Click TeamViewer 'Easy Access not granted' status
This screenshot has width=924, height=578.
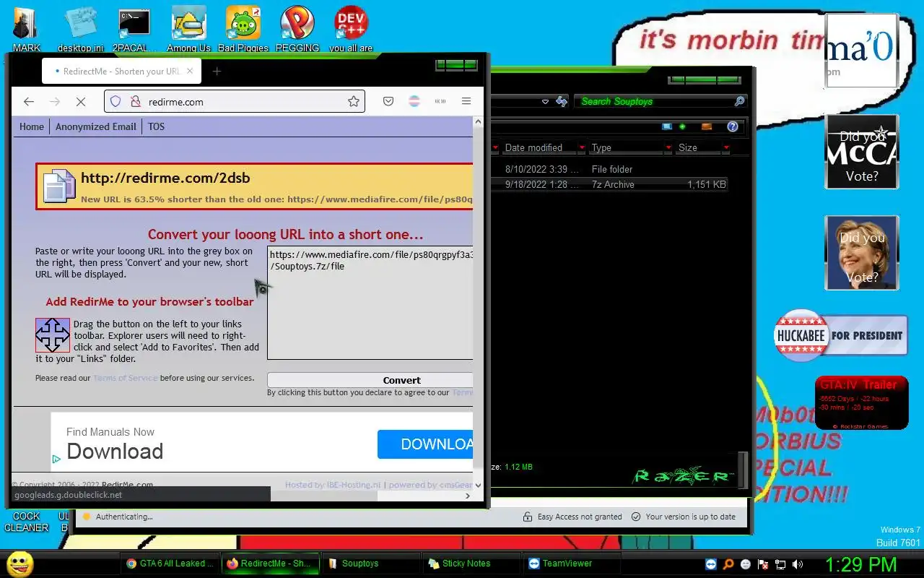[572, 517]
